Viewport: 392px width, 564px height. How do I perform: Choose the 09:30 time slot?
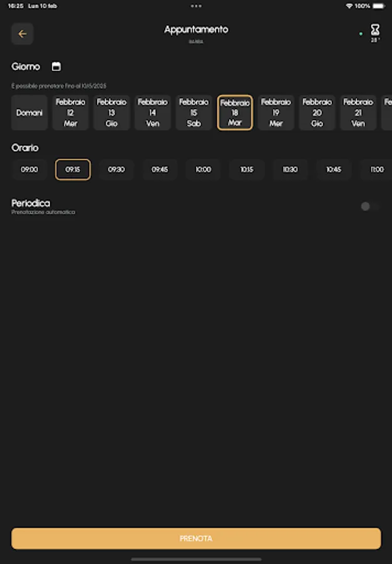(x=116, y=170)
